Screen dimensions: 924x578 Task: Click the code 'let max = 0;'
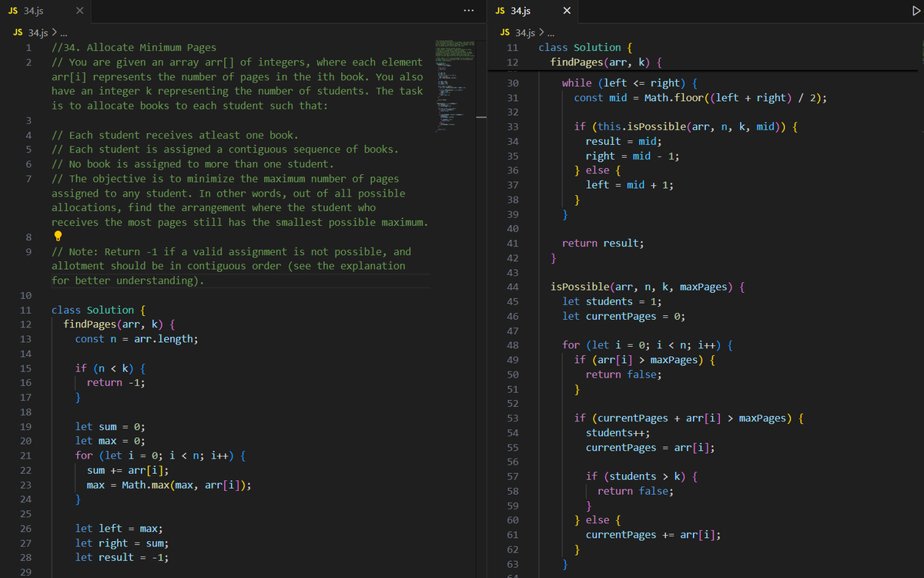[110, 441]
